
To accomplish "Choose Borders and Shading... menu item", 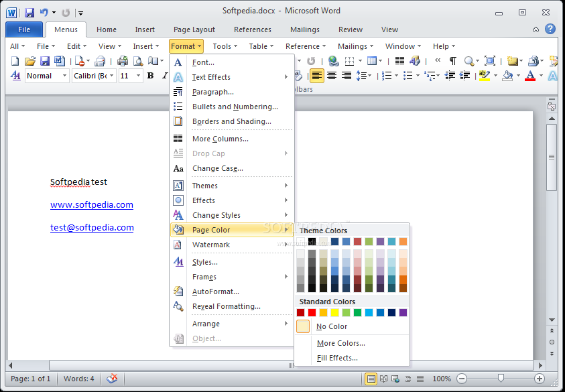I will click(x=232, y=121).
